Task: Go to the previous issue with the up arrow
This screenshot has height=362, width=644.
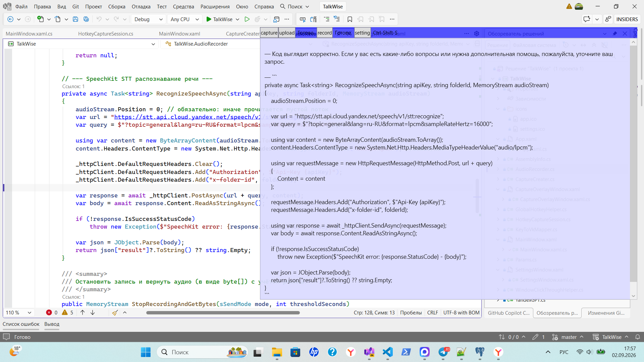Action: (83, 313)
